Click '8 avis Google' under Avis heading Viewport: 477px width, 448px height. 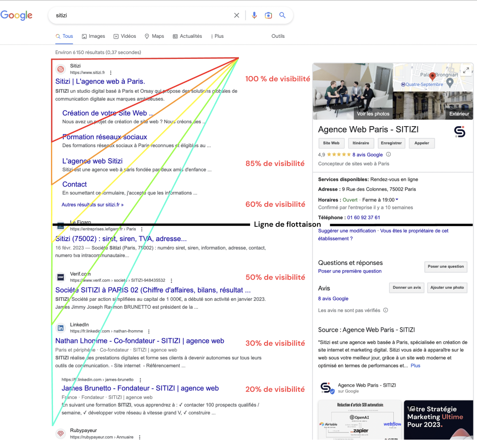coord(333,299)
